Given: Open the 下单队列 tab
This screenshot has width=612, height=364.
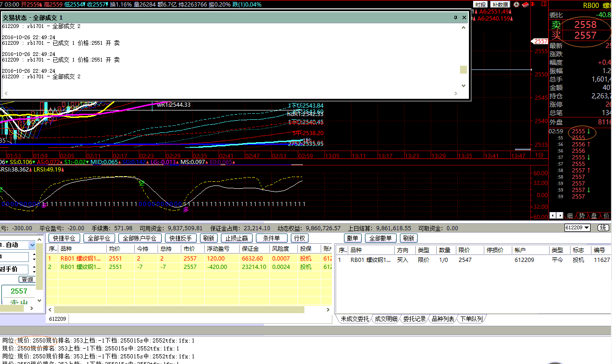Looking at the screenshot, I should pos(471,319).
